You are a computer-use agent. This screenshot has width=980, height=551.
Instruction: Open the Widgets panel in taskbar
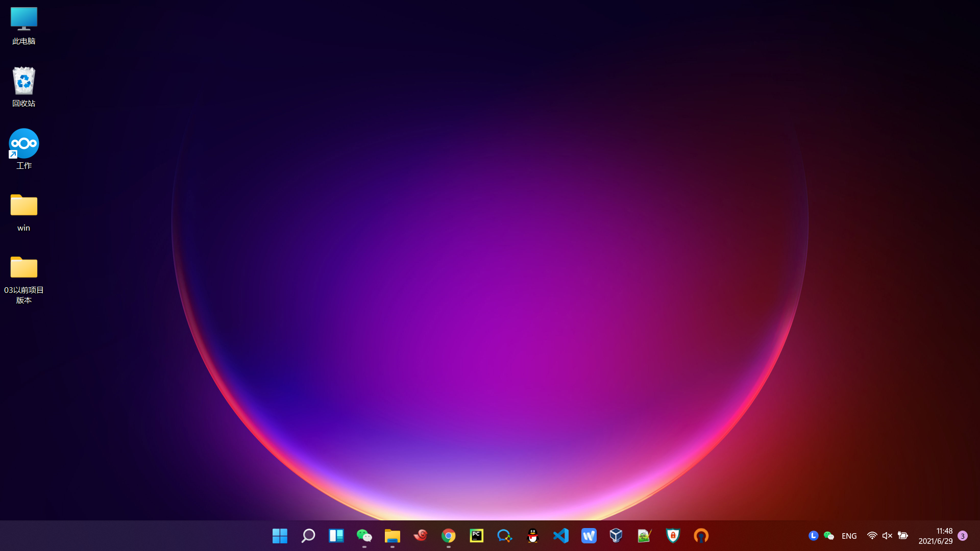coord(336,536)
